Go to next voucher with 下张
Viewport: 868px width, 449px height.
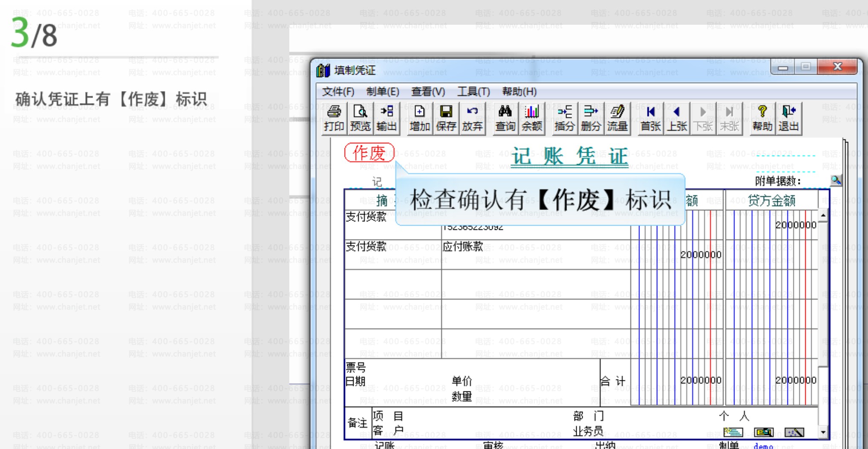pyautogui.click(x=703, y=119)
